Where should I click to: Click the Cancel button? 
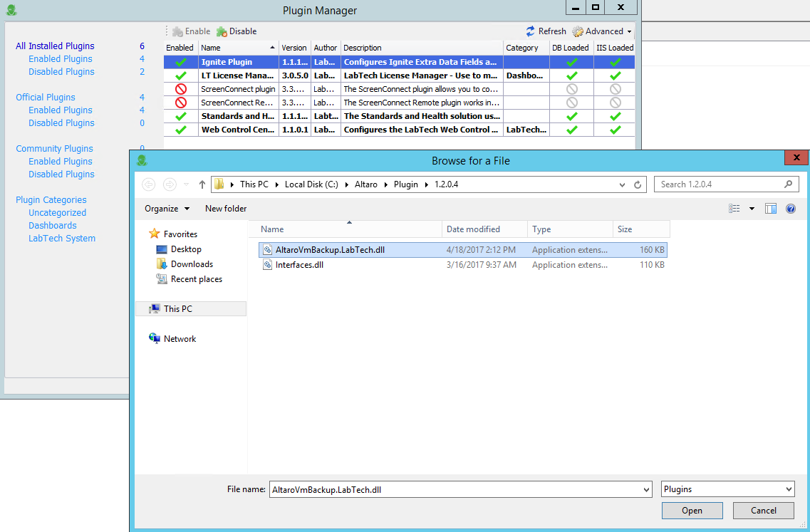tap(764, 511)
